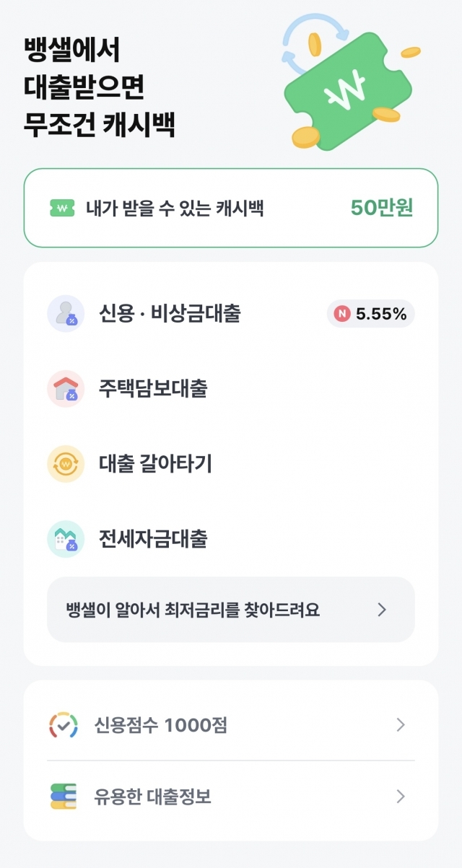Tap the credit and emergency loan person icon

point(66,314)
